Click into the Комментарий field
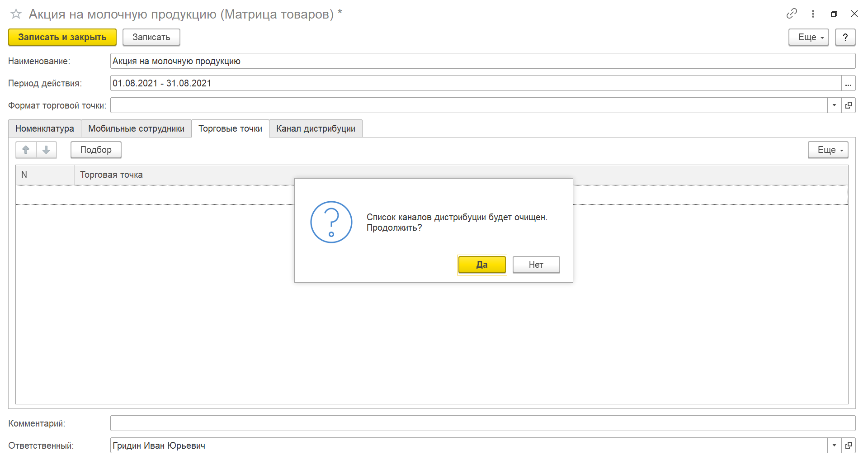 click(x=482, y=423)
